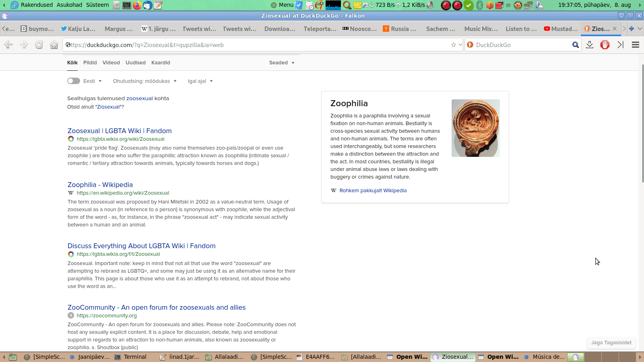Switch to the Uudised news tab
644x362 pixels.
click(x=136, y=62)
